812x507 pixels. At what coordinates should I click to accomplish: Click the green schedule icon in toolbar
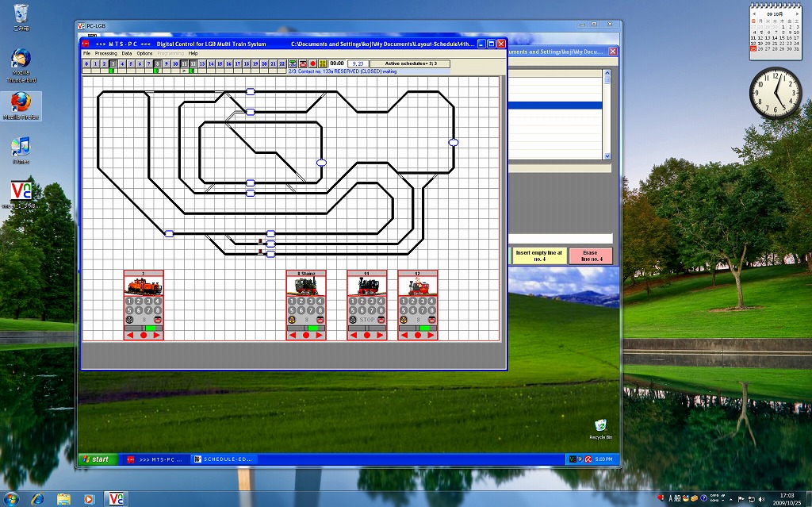tap(293, 63)
